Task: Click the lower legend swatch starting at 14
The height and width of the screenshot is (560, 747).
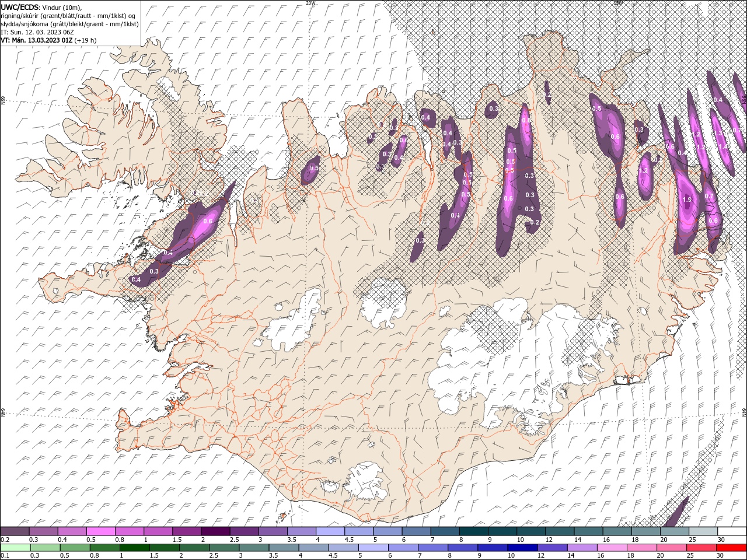Action: [x=581, y=548]
